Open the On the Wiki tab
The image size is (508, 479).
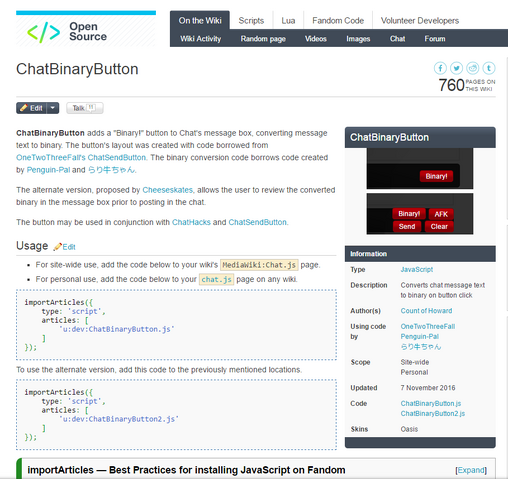point(200,20)
